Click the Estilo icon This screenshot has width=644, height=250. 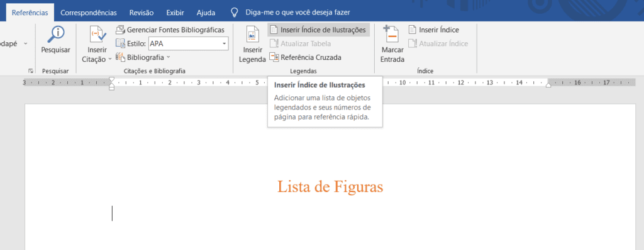tap(120, 43)
